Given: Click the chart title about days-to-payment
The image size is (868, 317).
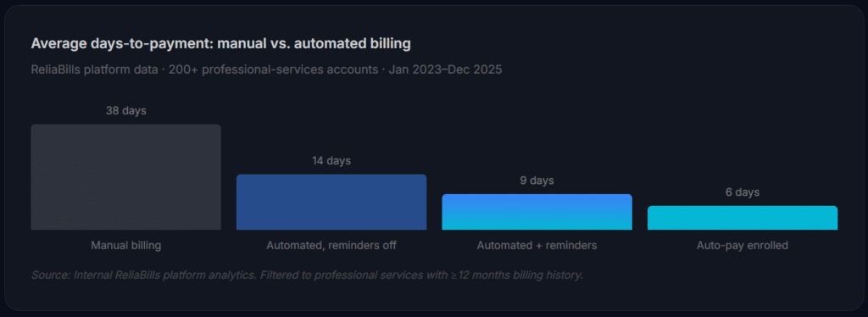Looking at the screenshot, I should pos(221,44).
